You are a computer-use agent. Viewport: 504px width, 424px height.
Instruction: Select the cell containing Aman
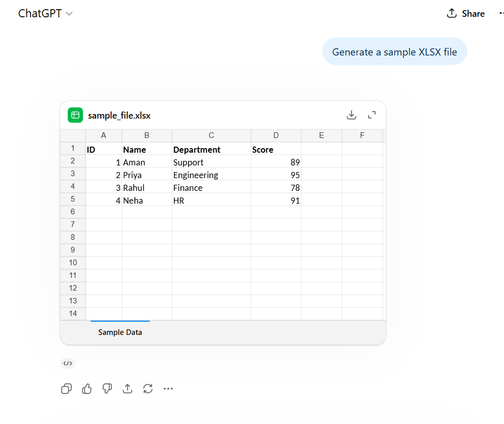click(x=147, y=162)
